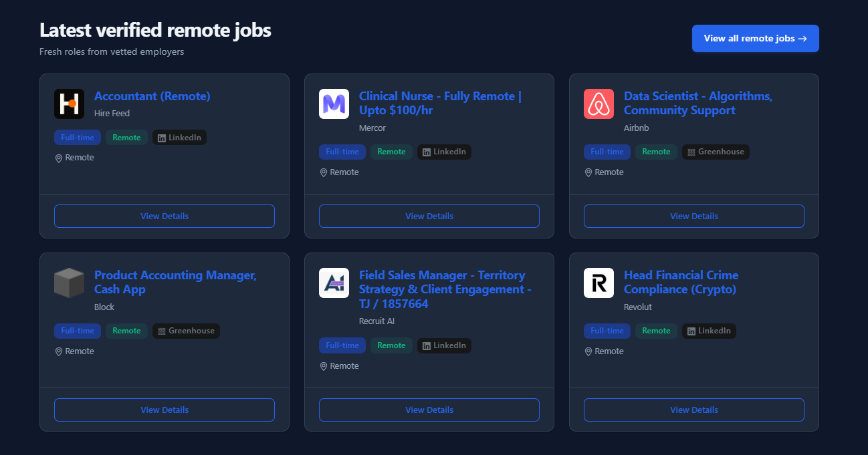
Task: Click the Latest verified remote jobs heading
Action: click(x=155, y=30)
